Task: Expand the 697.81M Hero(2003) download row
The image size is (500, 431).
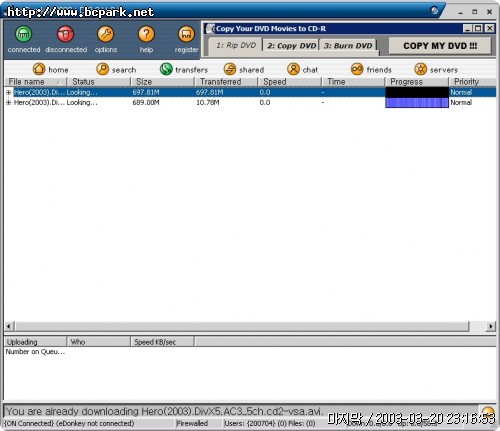Action: [x=9, y=92]
